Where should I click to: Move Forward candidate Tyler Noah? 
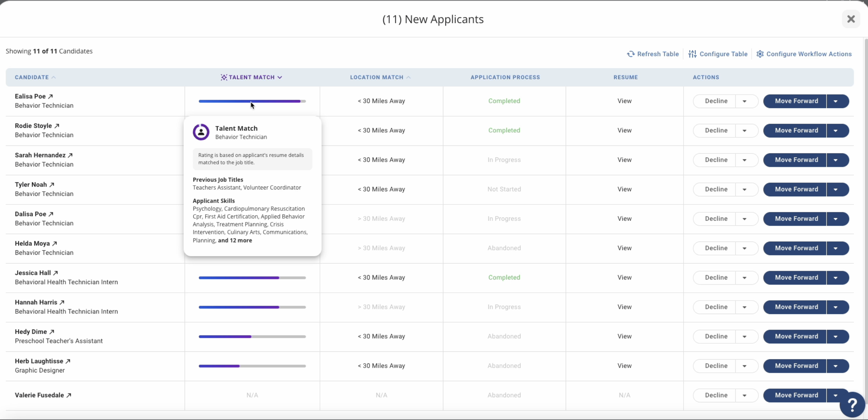tap(795, 189)
